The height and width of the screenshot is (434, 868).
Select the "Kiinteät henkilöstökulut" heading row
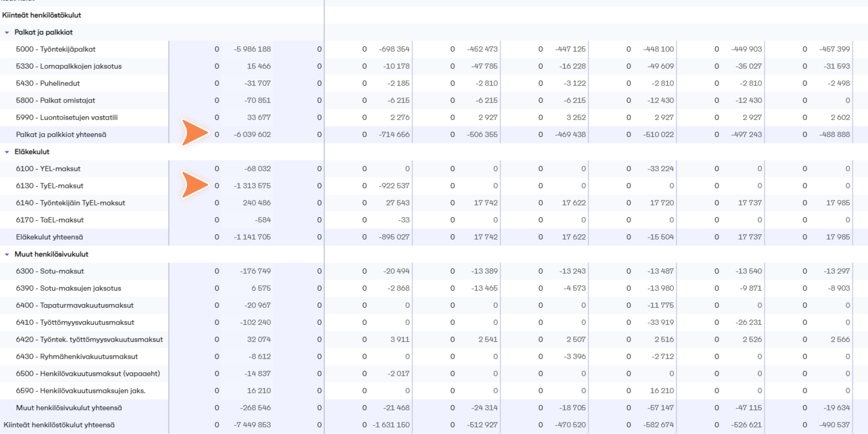pos(42,15)
